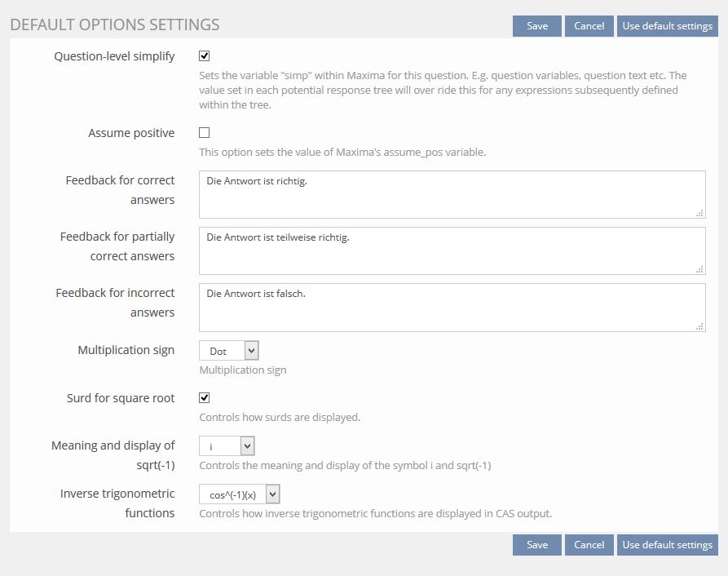
Task: Uncheck the Surd for square root checkbox
Action: pyautogui.click(x=205, y=398)
